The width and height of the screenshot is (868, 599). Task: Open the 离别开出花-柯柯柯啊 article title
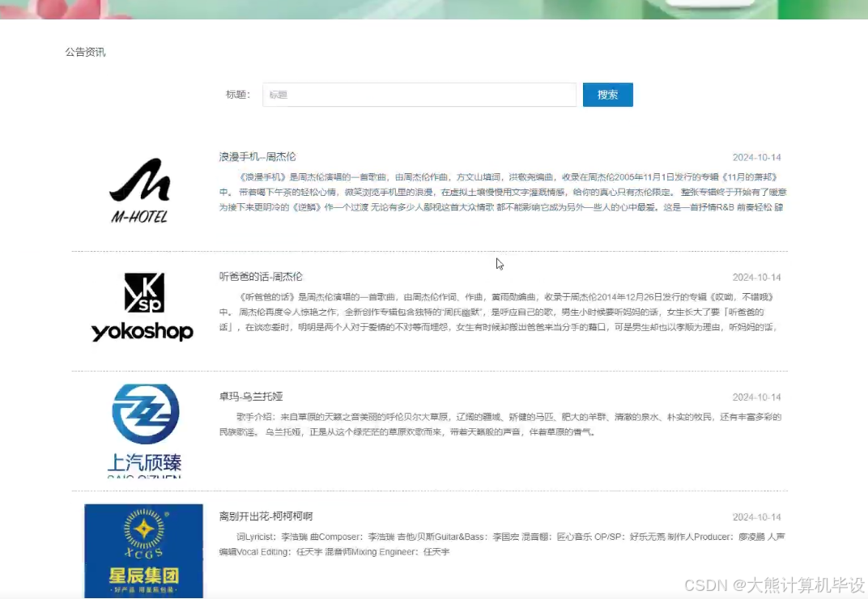tap(266, 516)
